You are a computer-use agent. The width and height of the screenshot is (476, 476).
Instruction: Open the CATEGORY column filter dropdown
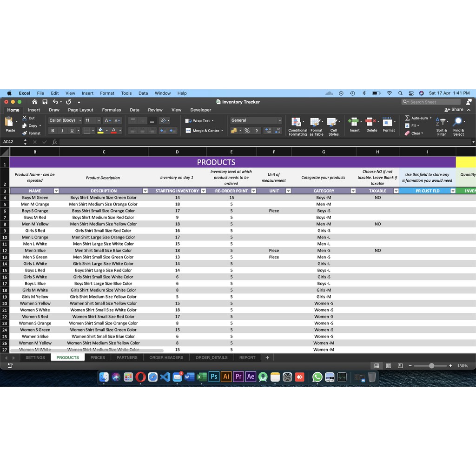tap(353, 191)
